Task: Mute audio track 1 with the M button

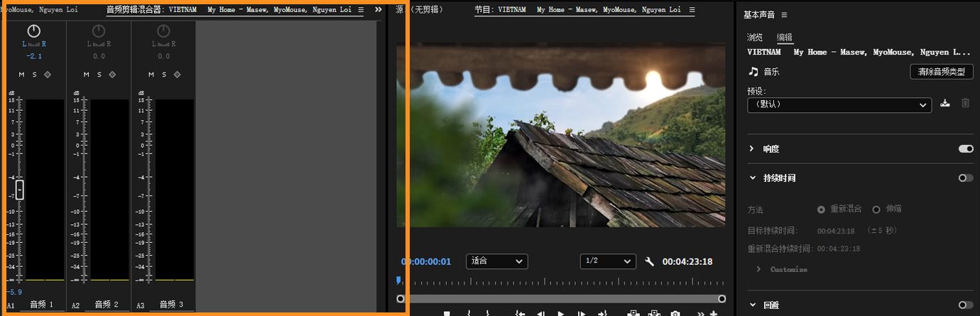Action: click(21, 75)
